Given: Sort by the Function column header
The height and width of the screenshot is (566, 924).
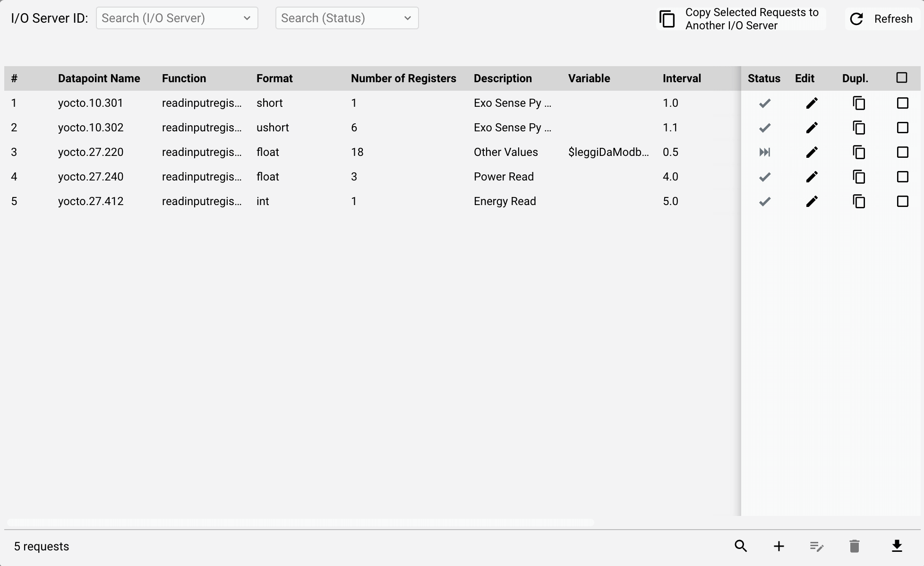Looking at the screenshot, I should (184, 78).
